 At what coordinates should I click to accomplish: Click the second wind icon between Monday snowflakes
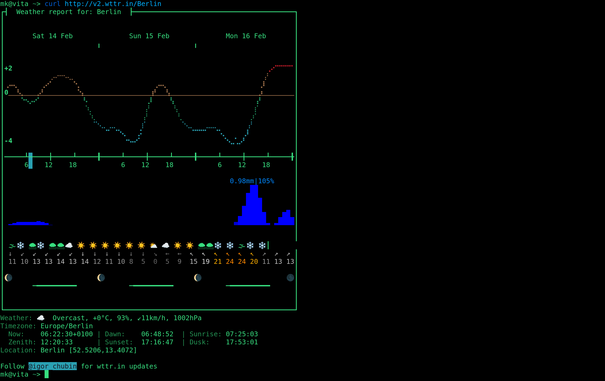(x=242, y=246)
